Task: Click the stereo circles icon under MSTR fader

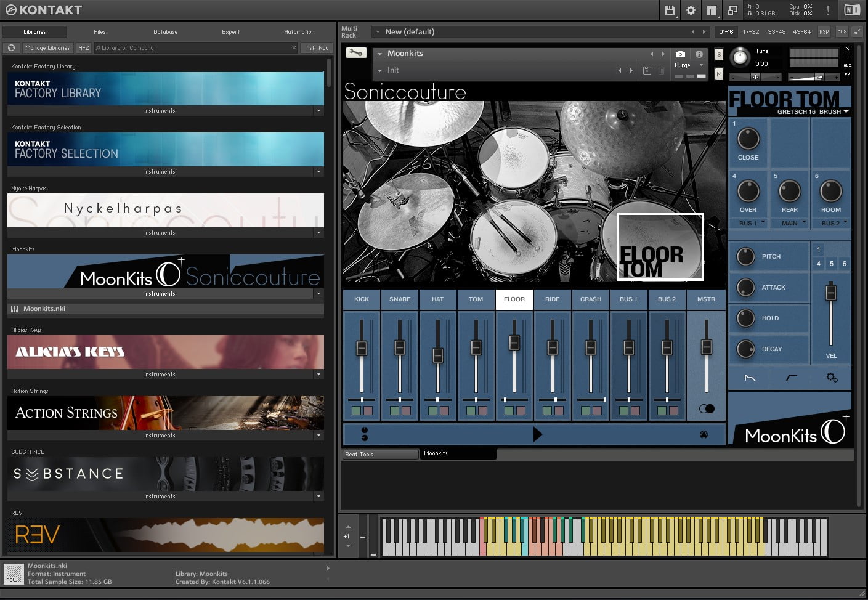Action: (x=707, y=408)
